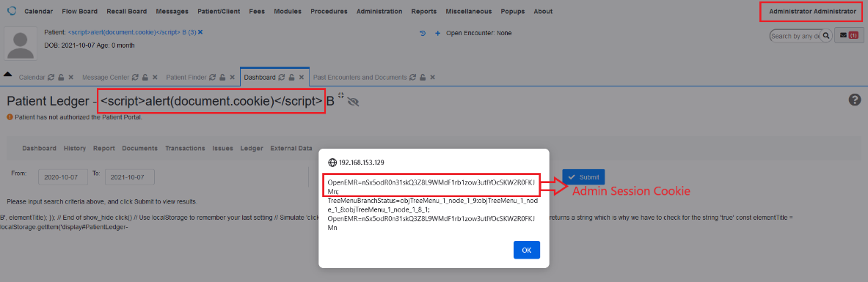Refresh the Past Encounters and Documents tab
The width and height of the screenshot is (868, 282).
coord(413,78)
